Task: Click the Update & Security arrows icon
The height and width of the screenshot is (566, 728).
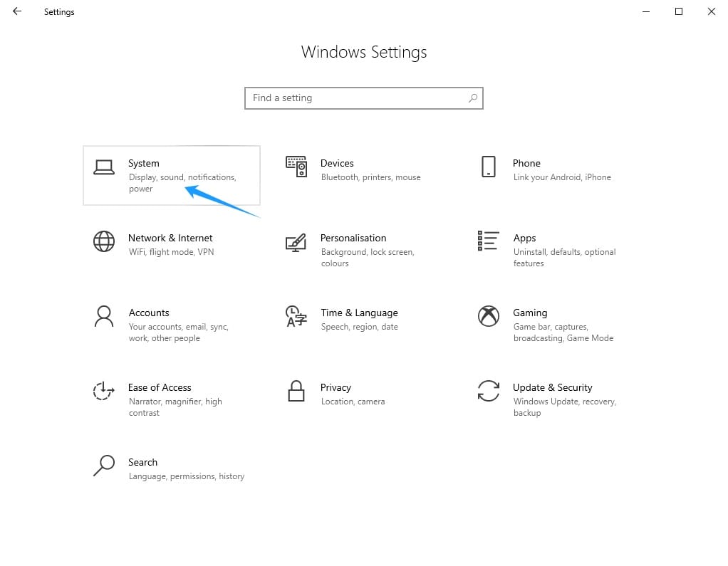Action: click(x=488, y=391)
